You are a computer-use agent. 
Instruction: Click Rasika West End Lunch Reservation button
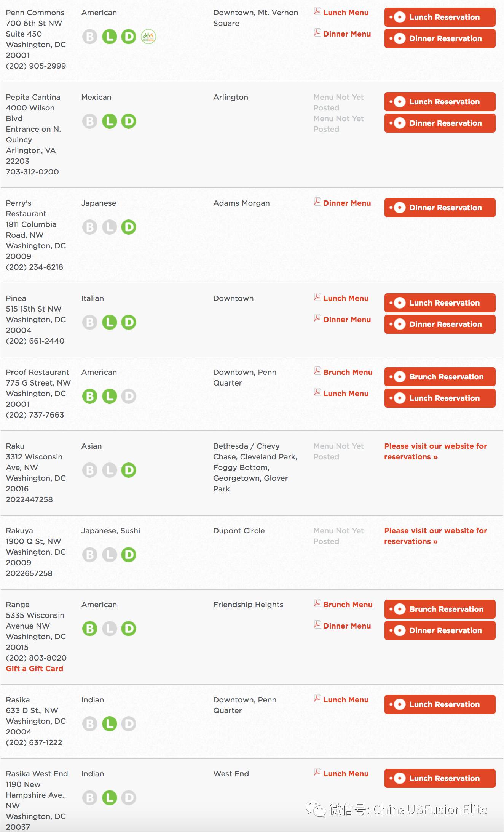coord(440,778)
